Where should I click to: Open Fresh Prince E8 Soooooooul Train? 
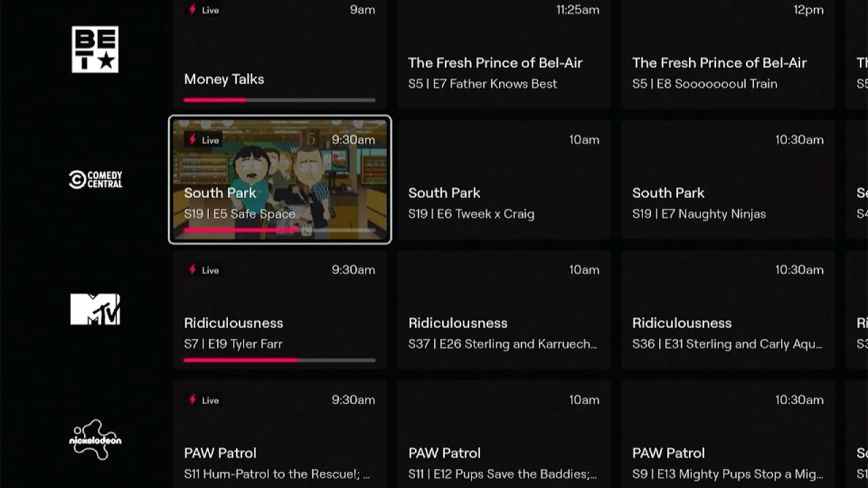click(x=728, y=54)
